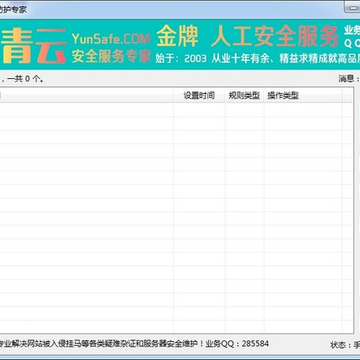
Task: Click the bottom status text with 业务QQ：285584
Action: pyautogui.click(x=134, y=344)
